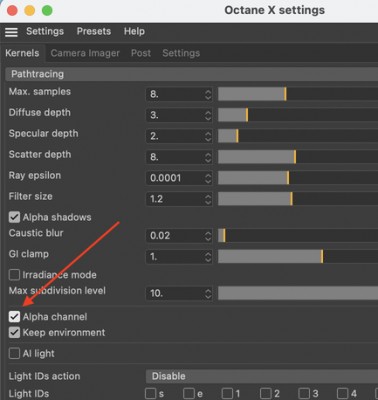
Task: Click the Diffuse depth stepper arrows
Action: (208, 115)
